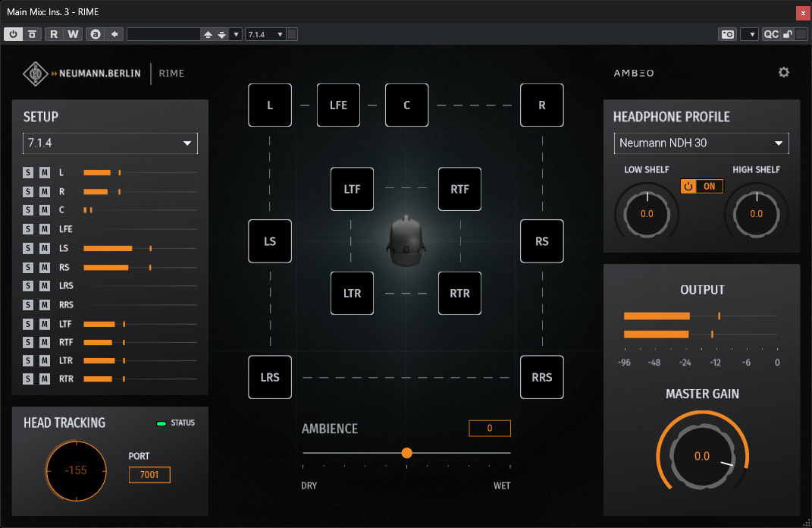Click the Read automation R button
This screenshot has height=528, width=812.
[54, 34]
